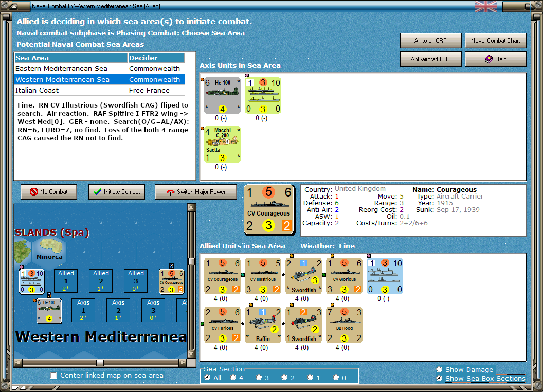Click the Allied 3 sea box section on map
The image size is (543, 392).
coord(136,281)
